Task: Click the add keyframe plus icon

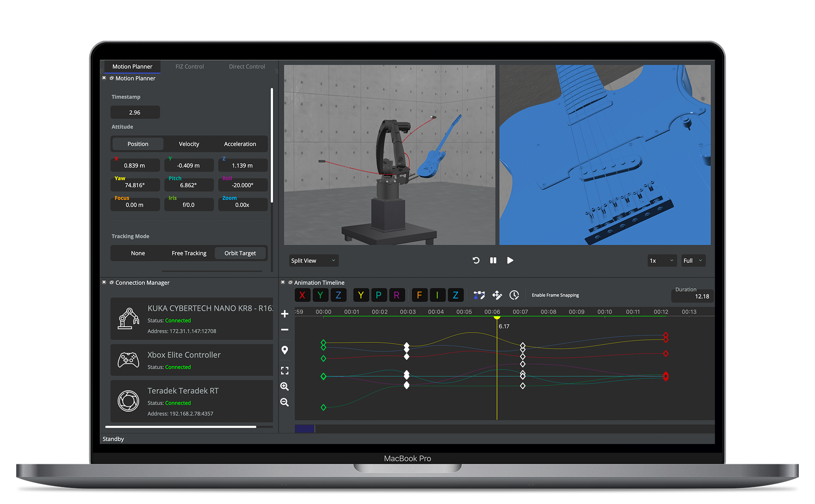Action: coord(284,314)
